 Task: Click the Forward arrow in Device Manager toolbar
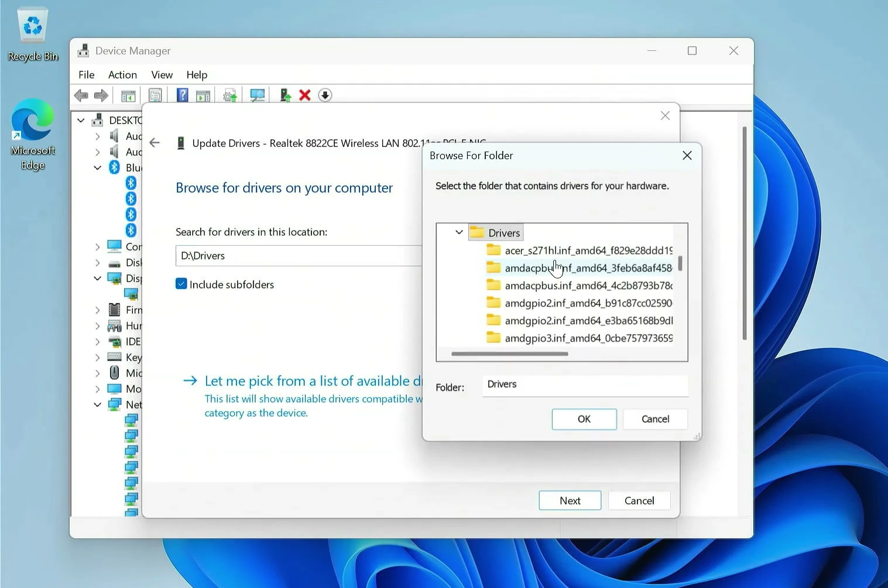(x=101, y=95)
